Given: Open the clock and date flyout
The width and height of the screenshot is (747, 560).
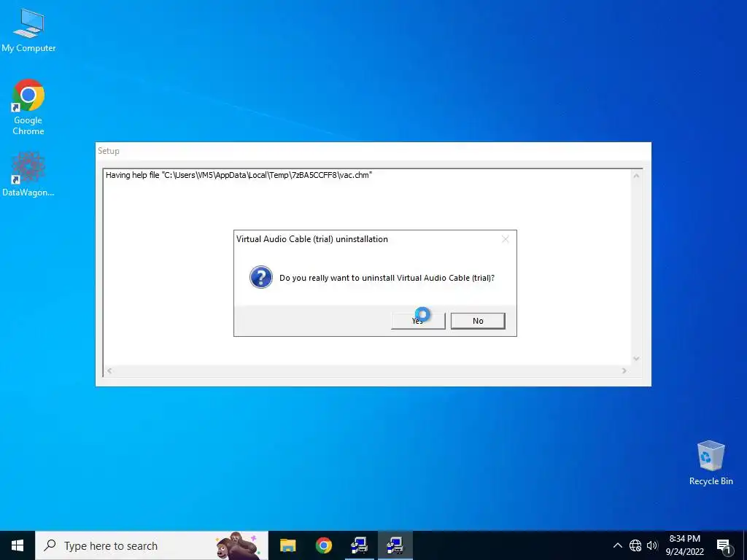Looking at the screenshot, I should point(684,545).
